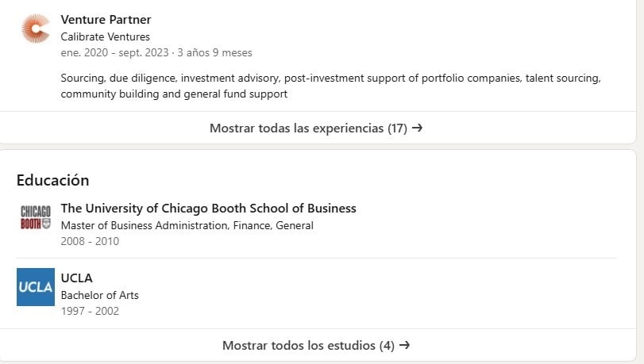Click the Educación section heading
The height and width of the screenshot is (364, 644).
[x=52, y=180]
